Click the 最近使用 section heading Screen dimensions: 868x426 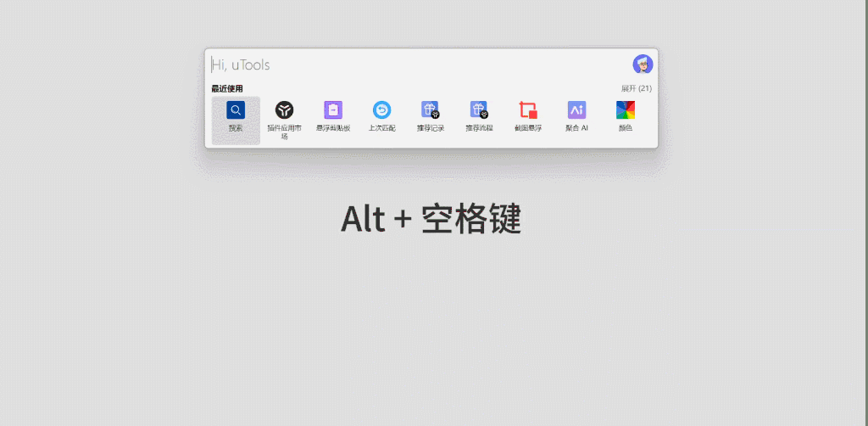click(227, 88)
